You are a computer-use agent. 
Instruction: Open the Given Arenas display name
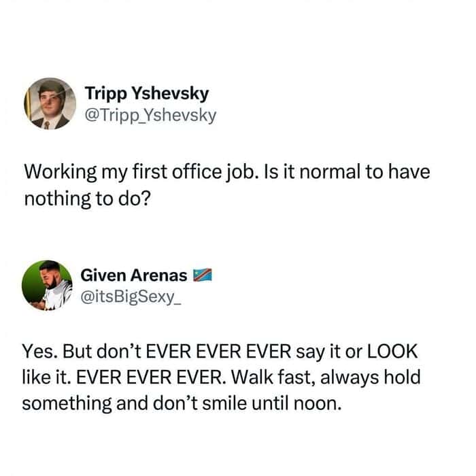(x=133, y=275)
